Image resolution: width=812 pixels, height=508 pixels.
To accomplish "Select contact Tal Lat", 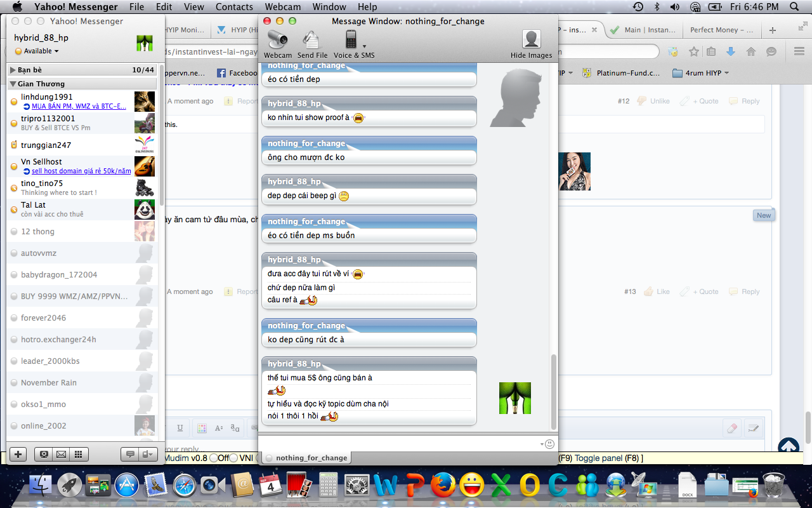I will 82,210.
